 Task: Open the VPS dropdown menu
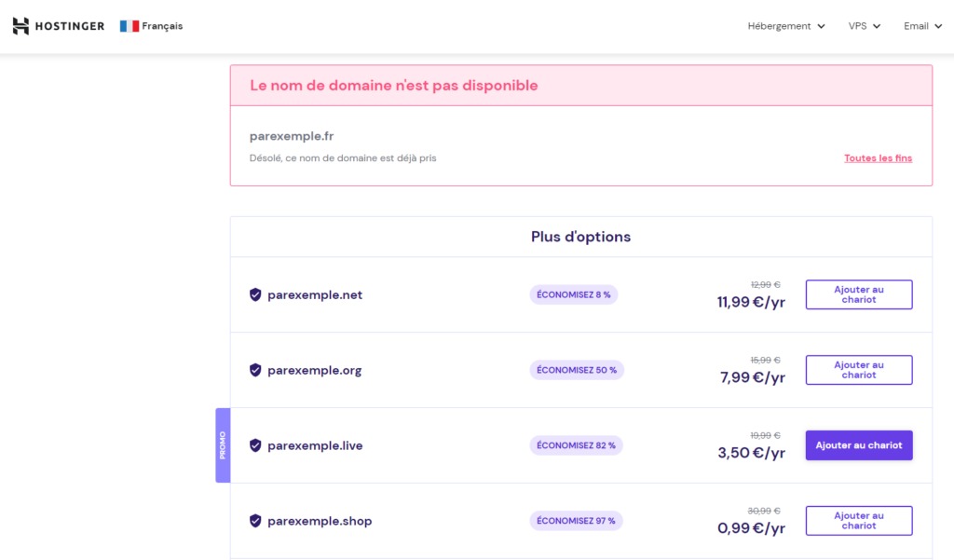(x=864, y=26)
